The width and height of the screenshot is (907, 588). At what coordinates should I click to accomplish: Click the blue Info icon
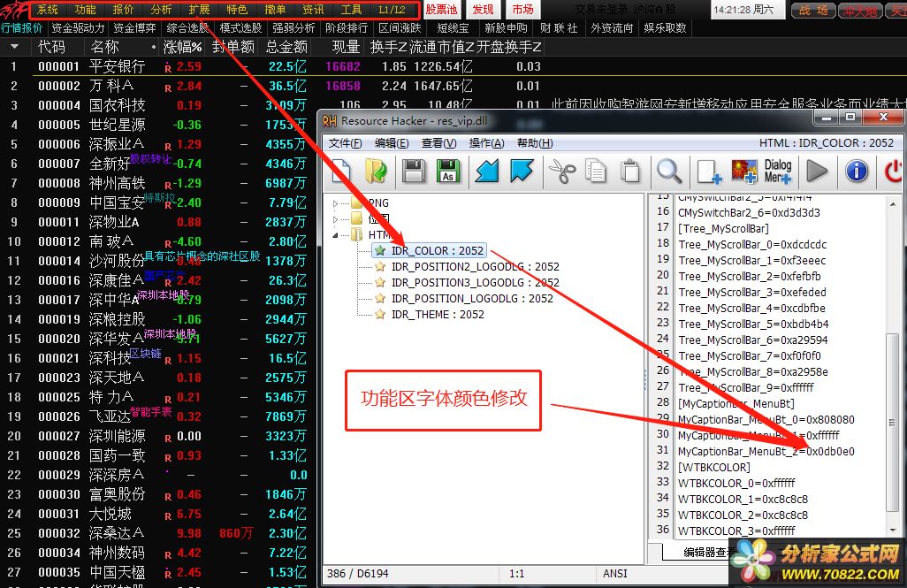point(857,172)
